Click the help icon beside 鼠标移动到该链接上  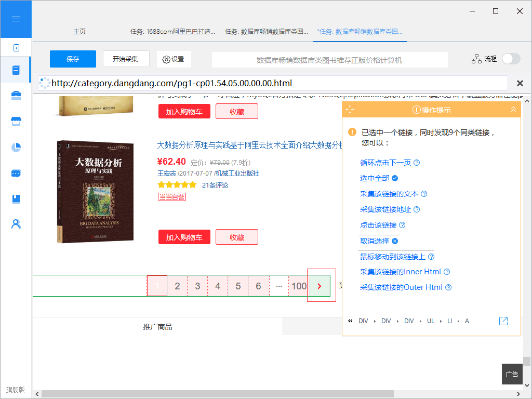(x=431, y=257)
